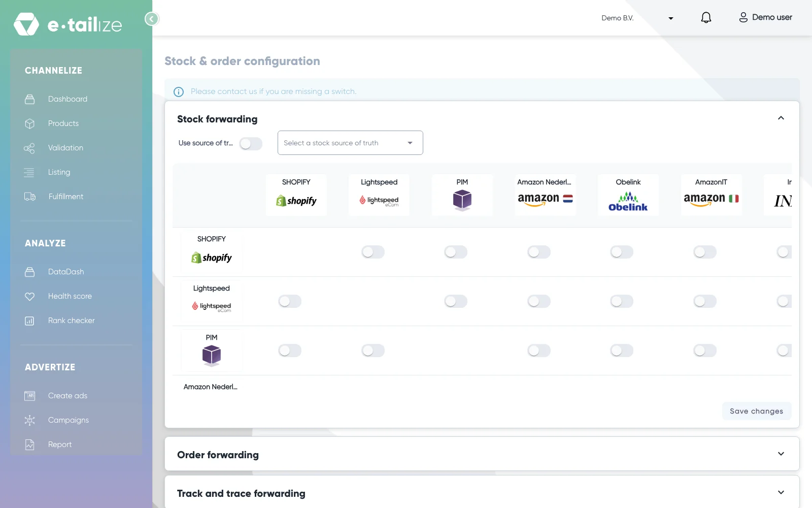812x508 pixels.
Task: Click the Listing lines icon
Action: 29,172
